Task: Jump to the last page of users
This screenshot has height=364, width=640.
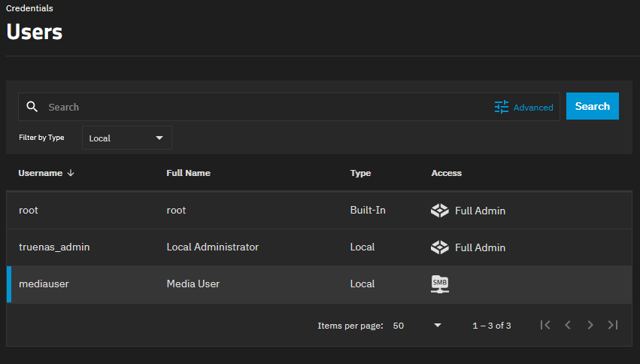Action: (x=613, y=325)
